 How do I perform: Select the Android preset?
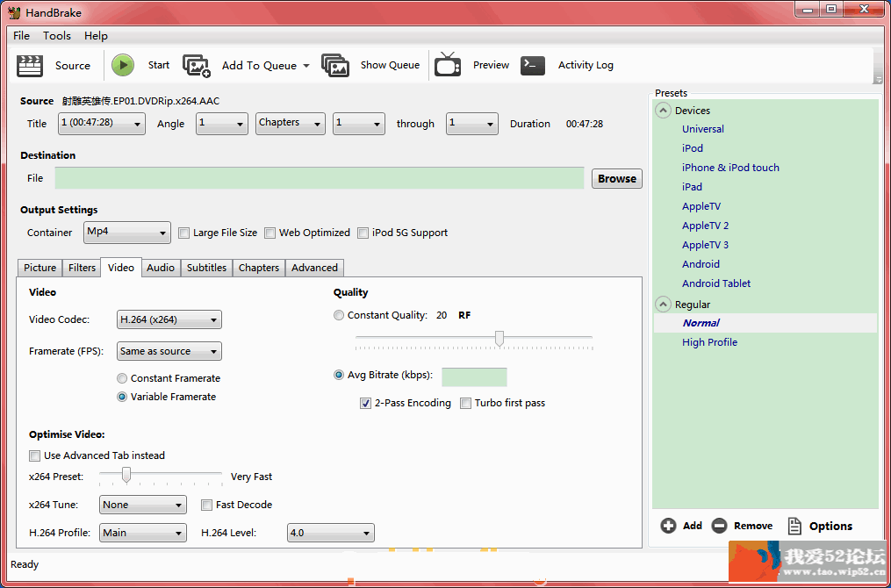701,264
